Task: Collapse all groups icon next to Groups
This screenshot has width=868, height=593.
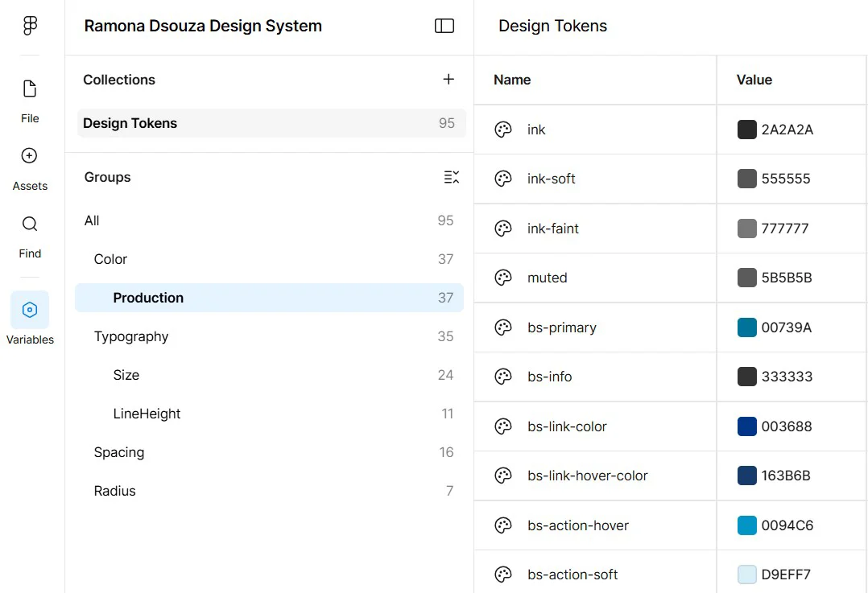Action: 451,177
